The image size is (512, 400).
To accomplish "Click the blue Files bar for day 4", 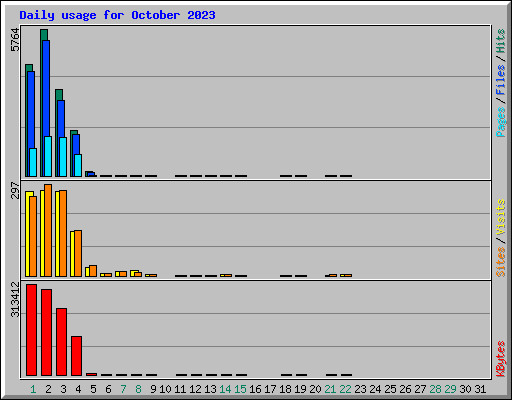I will click(76, 144).
